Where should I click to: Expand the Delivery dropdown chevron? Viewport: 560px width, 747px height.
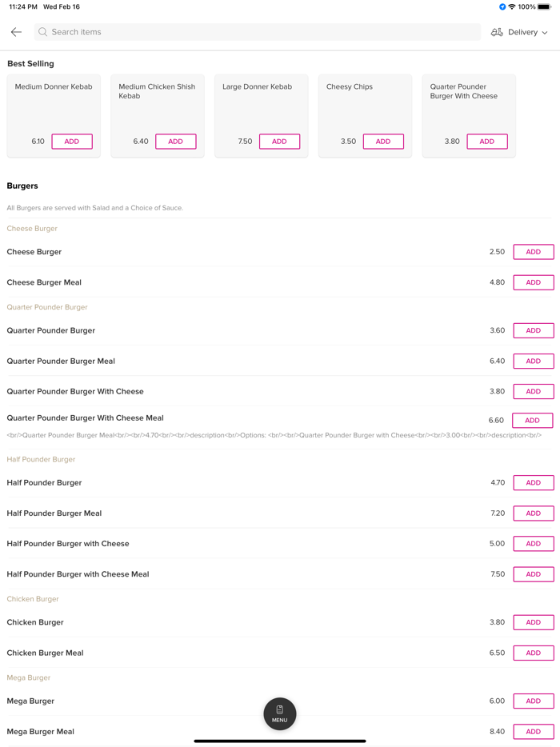point(545,33)
